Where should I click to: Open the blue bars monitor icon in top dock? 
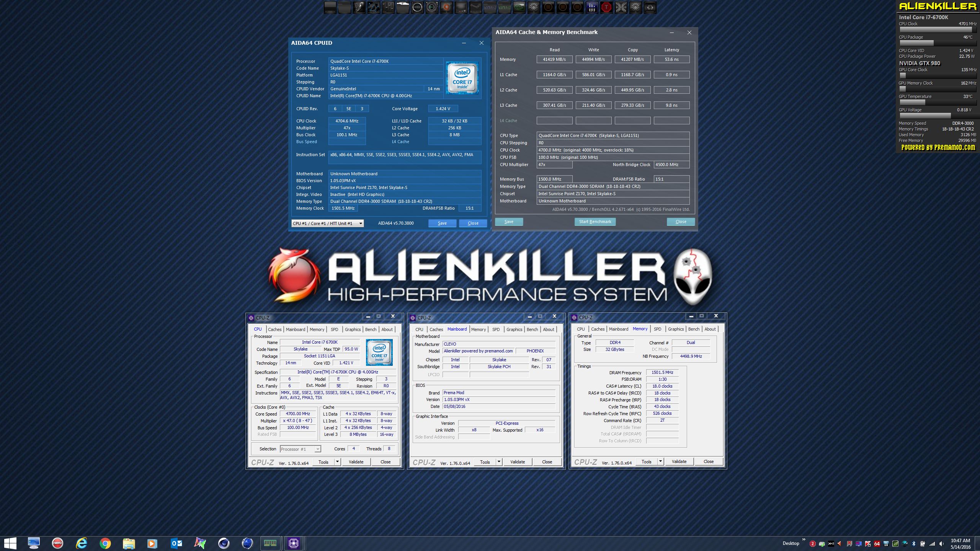pos(592,8)
